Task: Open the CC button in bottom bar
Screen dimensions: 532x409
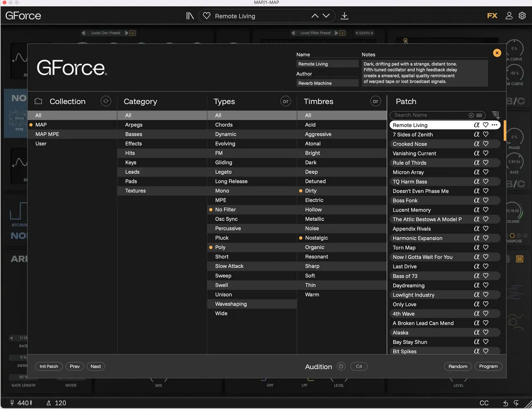Action: tap(484, 403)
